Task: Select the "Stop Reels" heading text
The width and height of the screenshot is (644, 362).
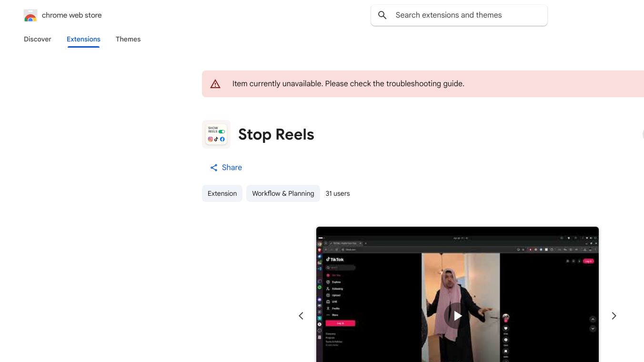Action: (276, 134)
